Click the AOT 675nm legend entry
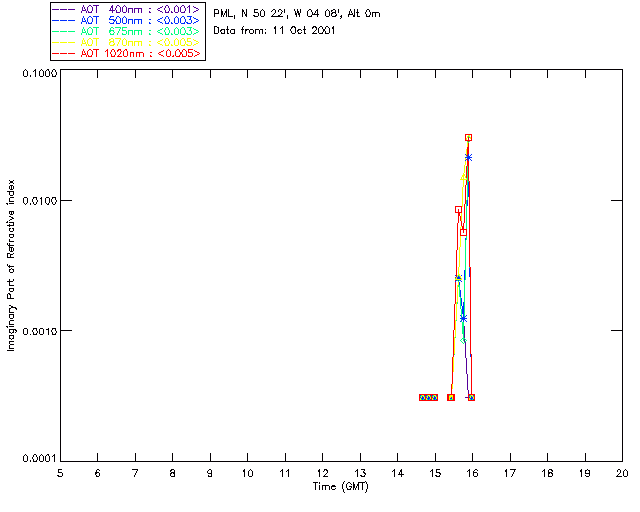 pyautogui.click(x=126, y=31)
